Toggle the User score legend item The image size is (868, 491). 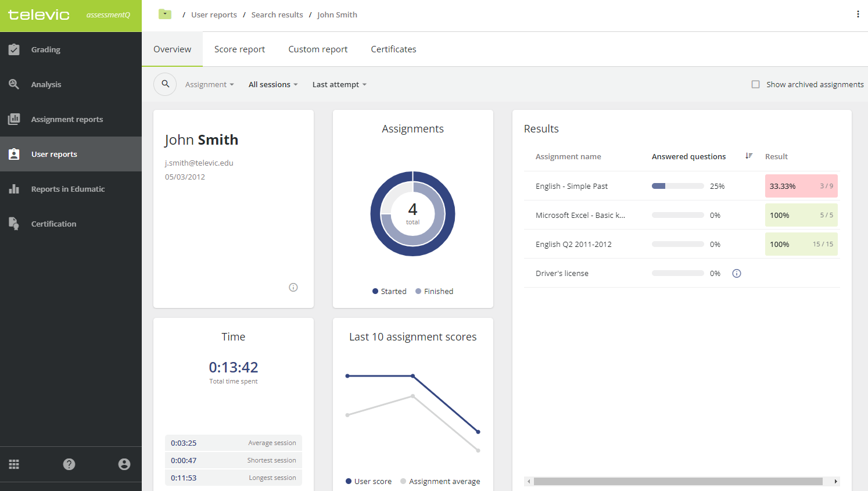click(x=368, y=481)
